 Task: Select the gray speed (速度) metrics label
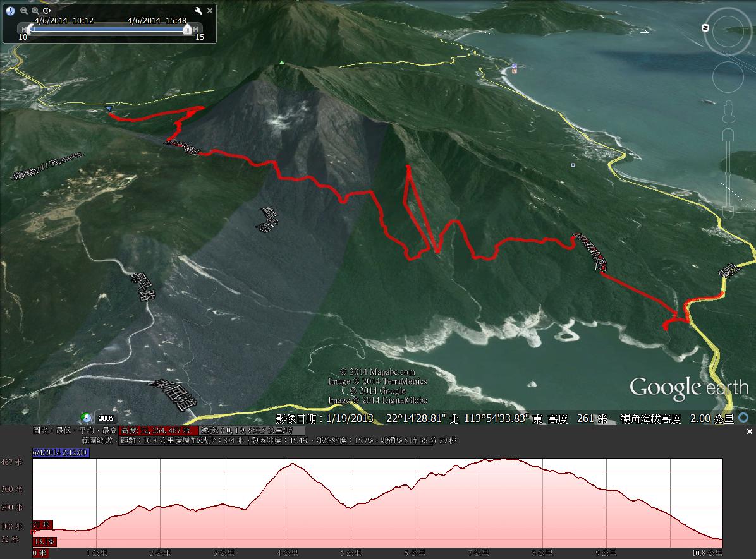tap(252, 430)
